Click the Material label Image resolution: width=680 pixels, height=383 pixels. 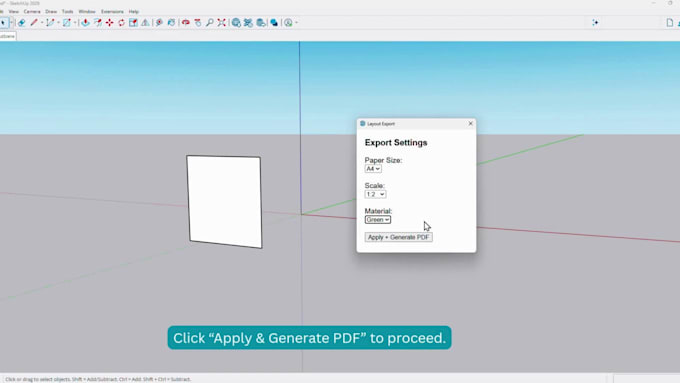tap(378, 211)
